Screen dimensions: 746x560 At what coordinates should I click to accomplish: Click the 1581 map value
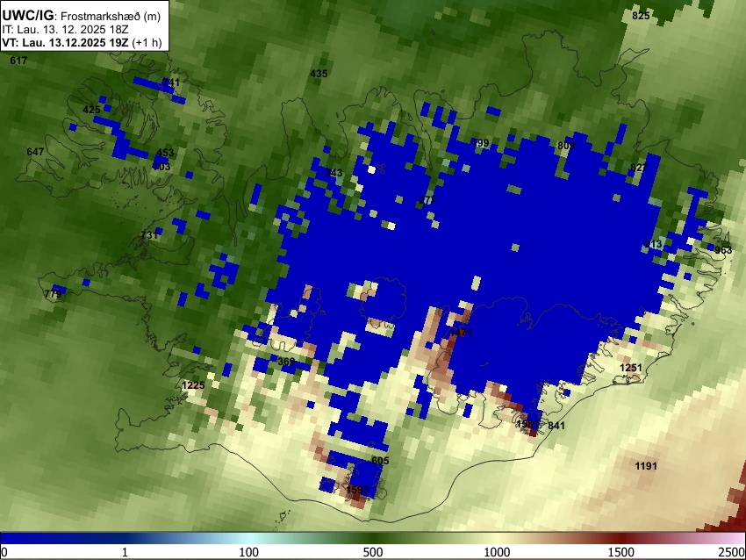click(x=527, y=423)
